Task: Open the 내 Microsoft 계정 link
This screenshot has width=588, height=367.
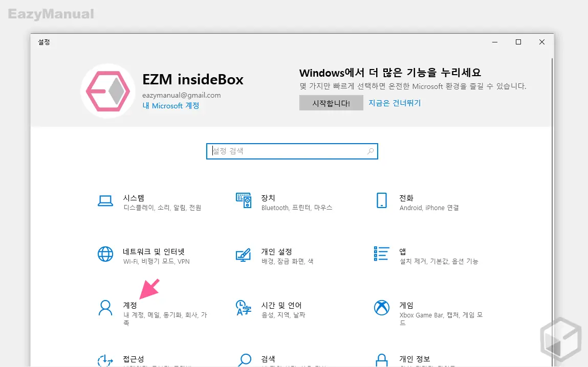Action: (x=170, y=106)
